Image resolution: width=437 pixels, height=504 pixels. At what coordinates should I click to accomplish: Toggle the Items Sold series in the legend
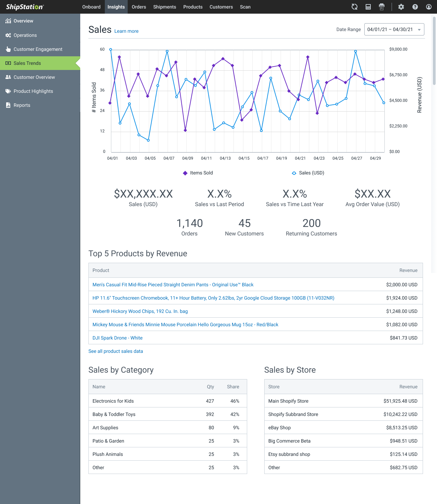coord(198,173)
